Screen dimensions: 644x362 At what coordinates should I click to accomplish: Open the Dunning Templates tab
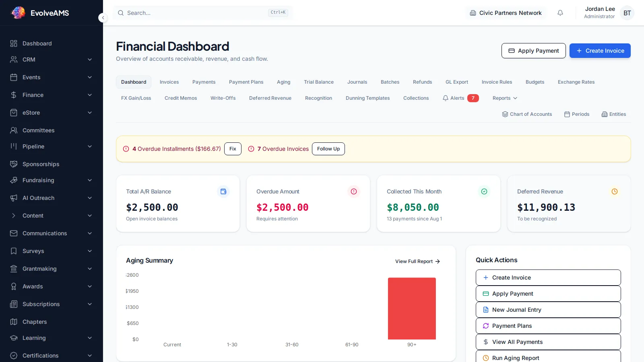[x=367, y=98]
